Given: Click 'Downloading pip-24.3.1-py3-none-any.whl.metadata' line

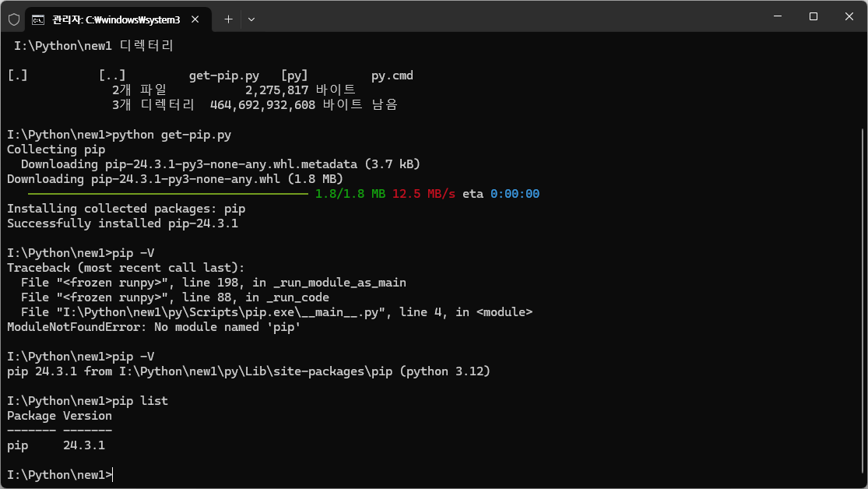Looking at the screenshot, I should pyautogui.click(x=220, y=164).
